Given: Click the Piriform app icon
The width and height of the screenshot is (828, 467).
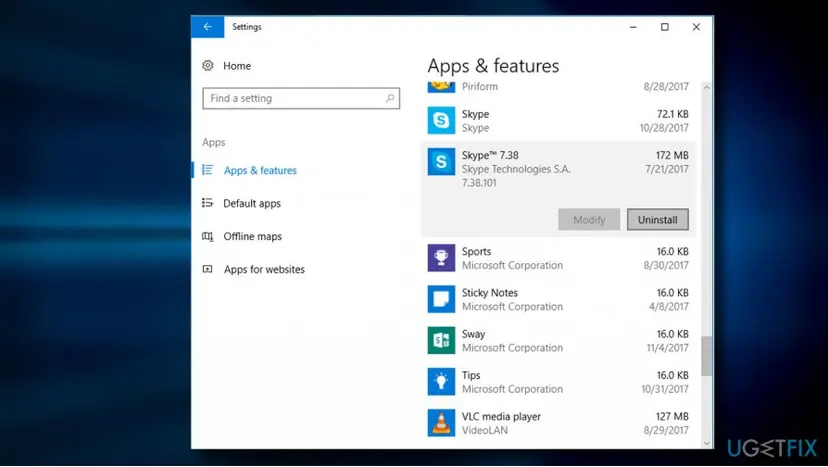Looking at the screenshot, I should pyautogui.click(x=441, y=87).
